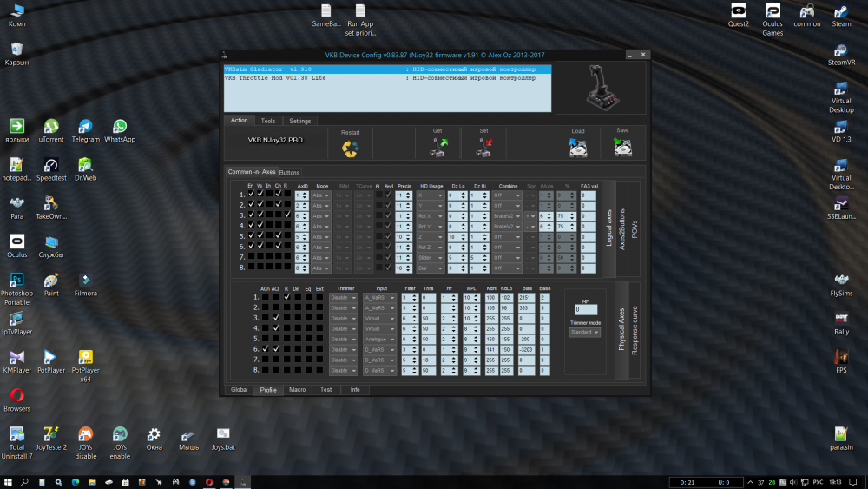Open HID Usage dropdown for axis 1
Viewport: 868px width, 489px height.
click(x=432, y=195)
